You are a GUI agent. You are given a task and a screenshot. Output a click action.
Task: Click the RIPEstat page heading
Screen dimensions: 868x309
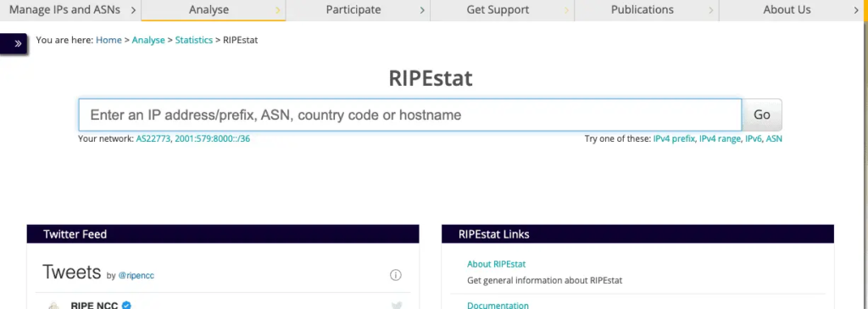pos(431,78)
